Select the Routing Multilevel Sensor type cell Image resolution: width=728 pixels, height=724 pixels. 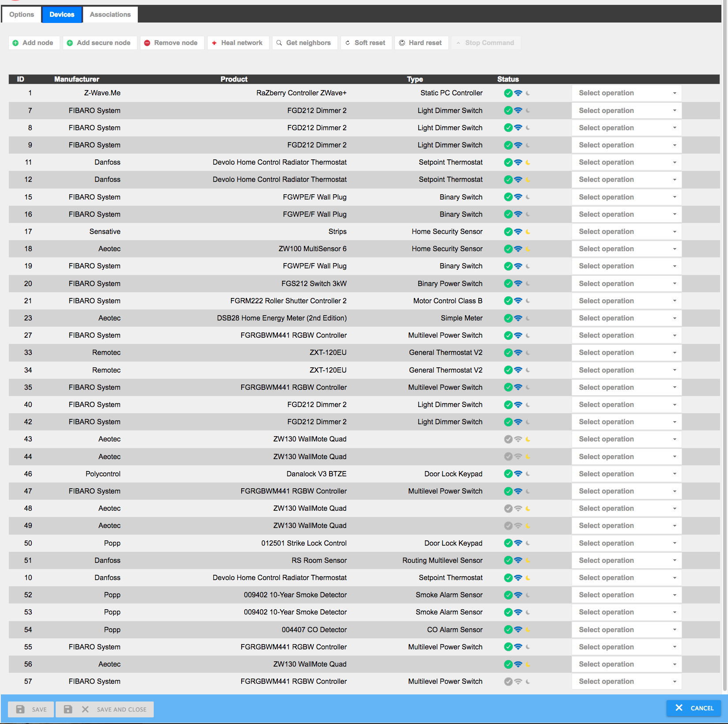pyautogui.click(x=442, y=561)
